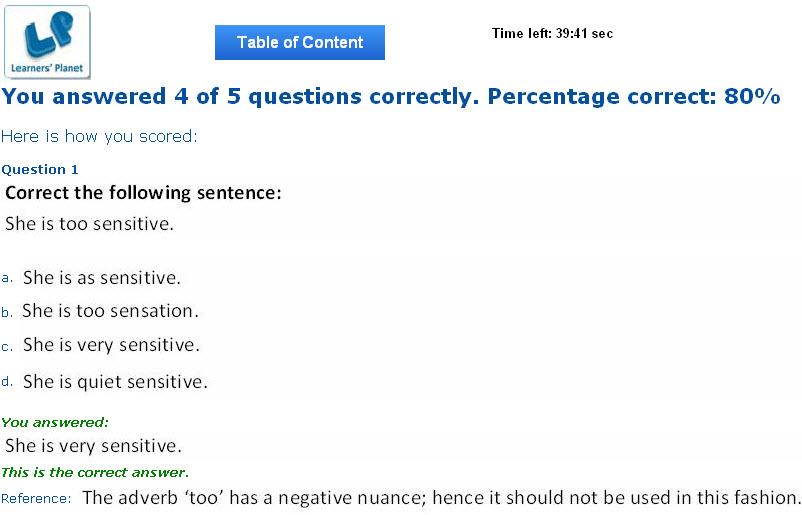Click the letter label 'b.' marker
Image resolution: width=802 pixels, height=515 pixels.
(7, 312)
